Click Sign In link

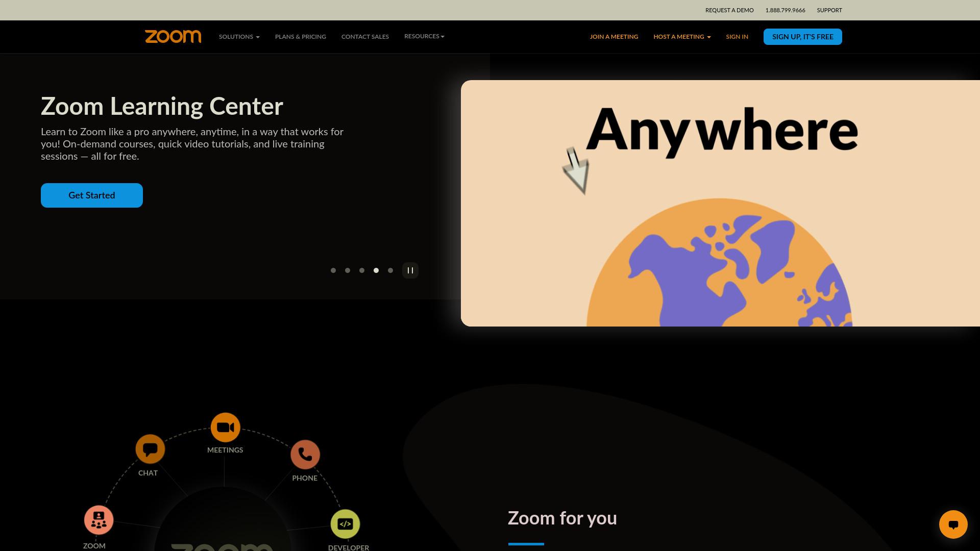737,37
